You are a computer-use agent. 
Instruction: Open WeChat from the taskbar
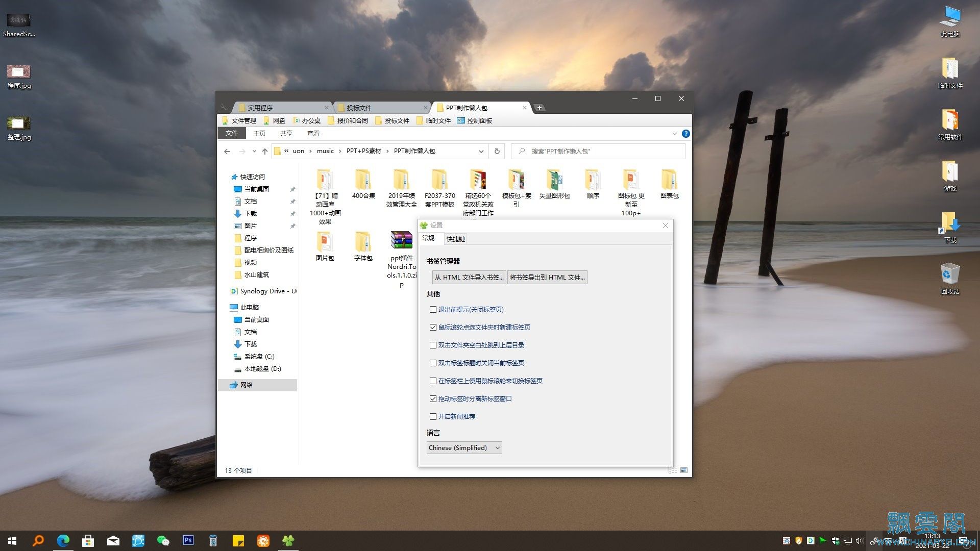(163, 540)
